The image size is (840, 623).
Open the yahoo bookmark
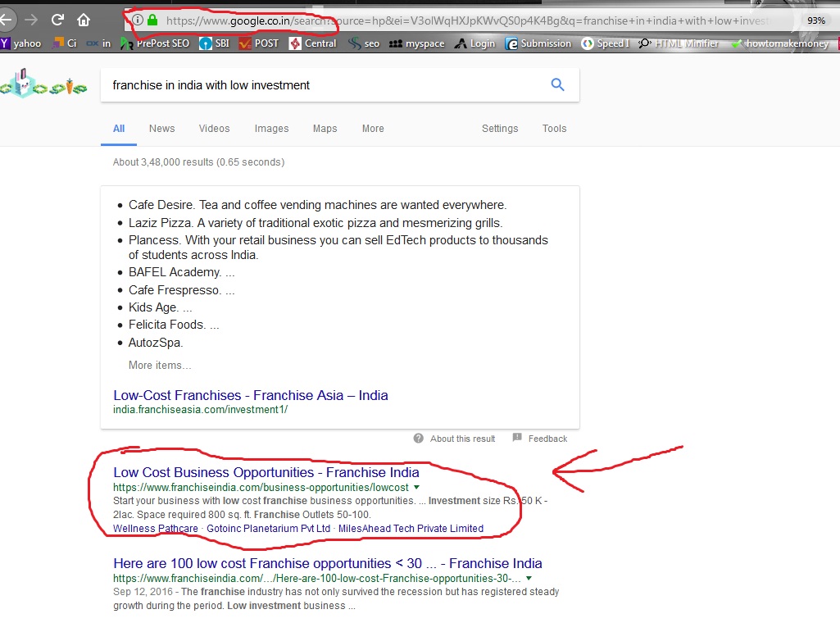21,43
